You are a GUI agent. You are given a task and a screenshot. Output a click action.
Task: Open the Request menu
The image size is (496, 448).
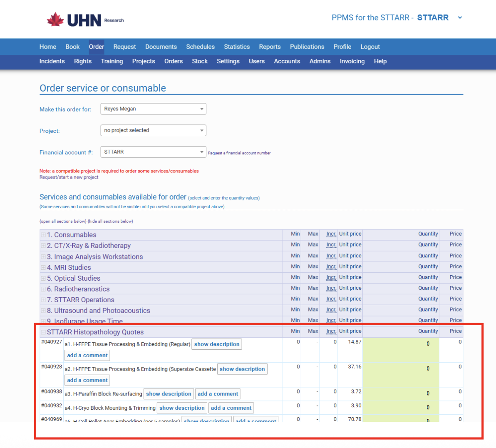125,47
